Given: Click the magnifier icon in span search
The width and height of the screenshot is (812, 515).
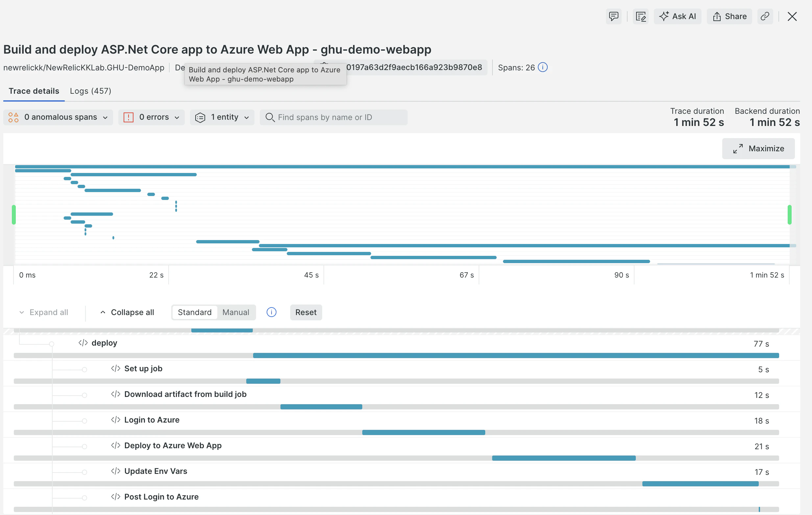Looking at the screenshot, I should [x=270, y=117].
